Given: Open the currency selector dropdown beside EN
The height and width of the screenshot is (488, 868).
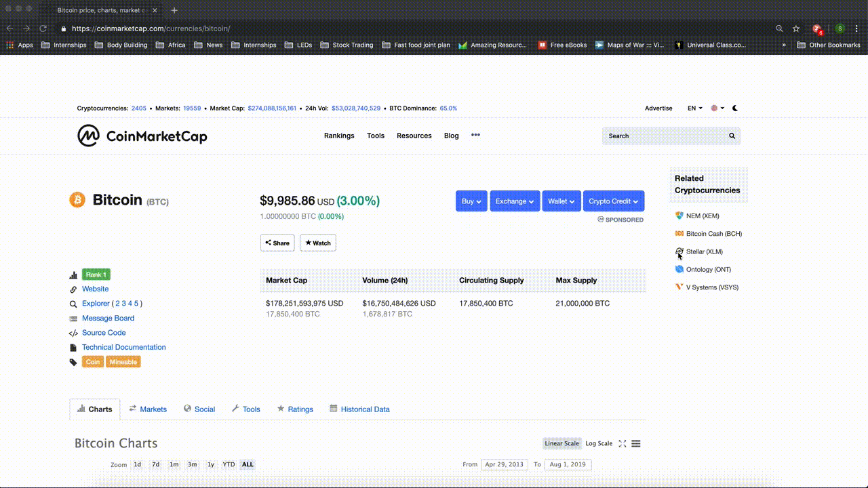Looking at the screenshot, I should 717,108.
